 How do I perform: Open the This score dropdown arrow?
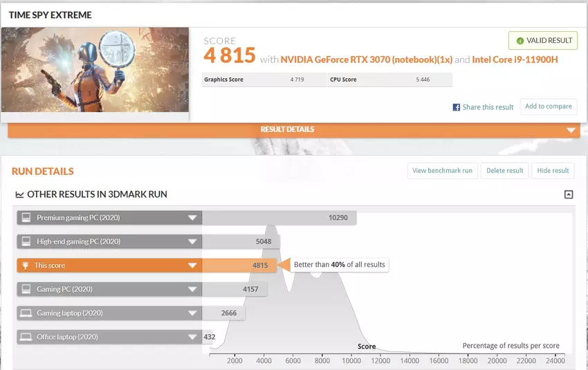coord(192,266)
